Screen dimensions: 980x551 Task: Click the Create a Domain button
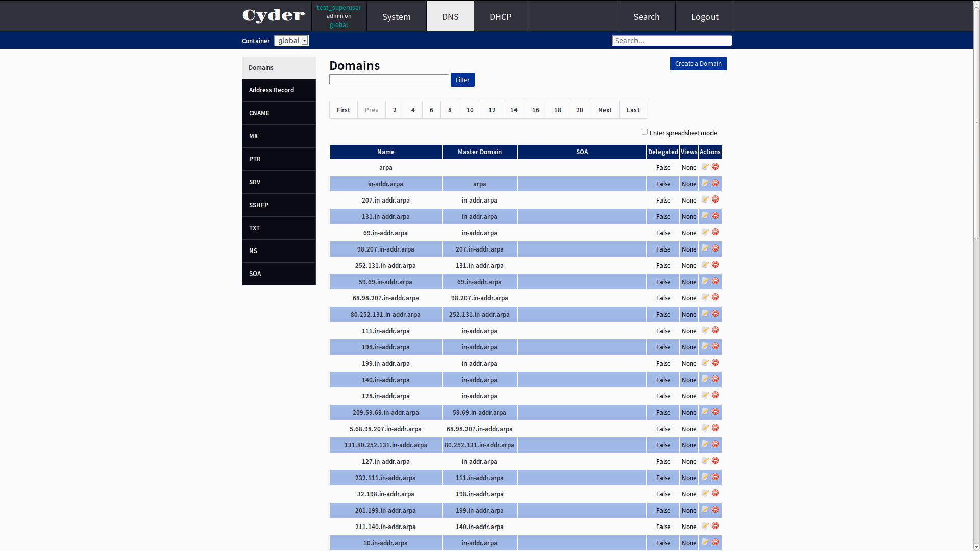click(x=698, y=63)
